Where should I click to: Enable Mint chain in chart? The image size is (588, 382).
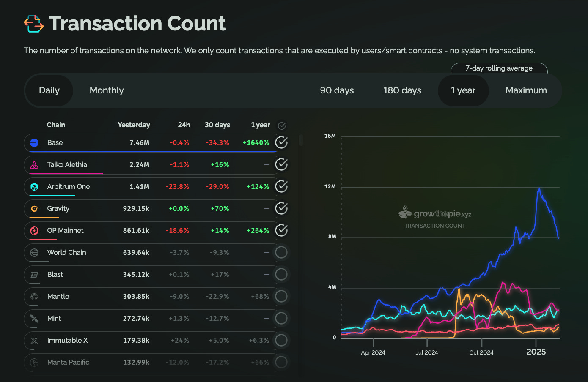(281, 318)
